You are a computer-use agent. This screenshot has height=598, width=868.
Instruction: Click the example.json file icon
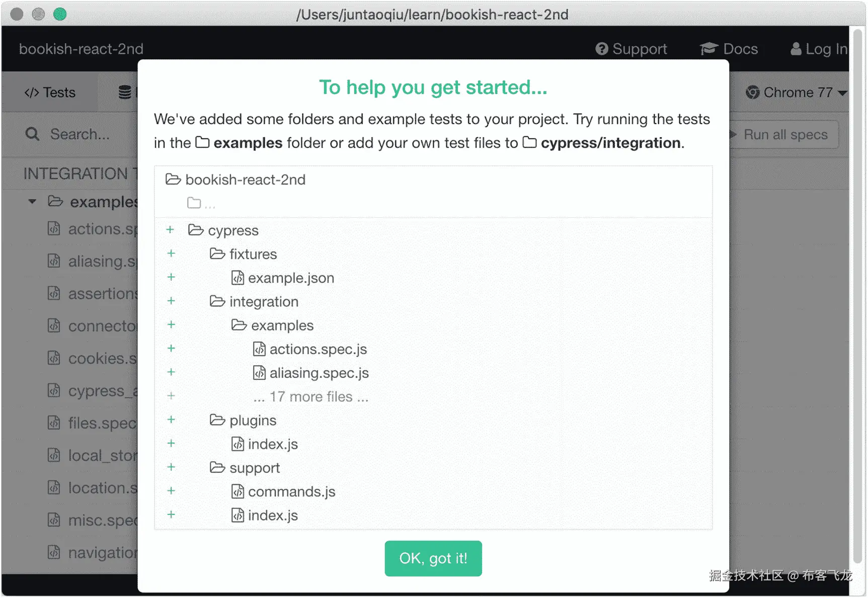point(238,278)
